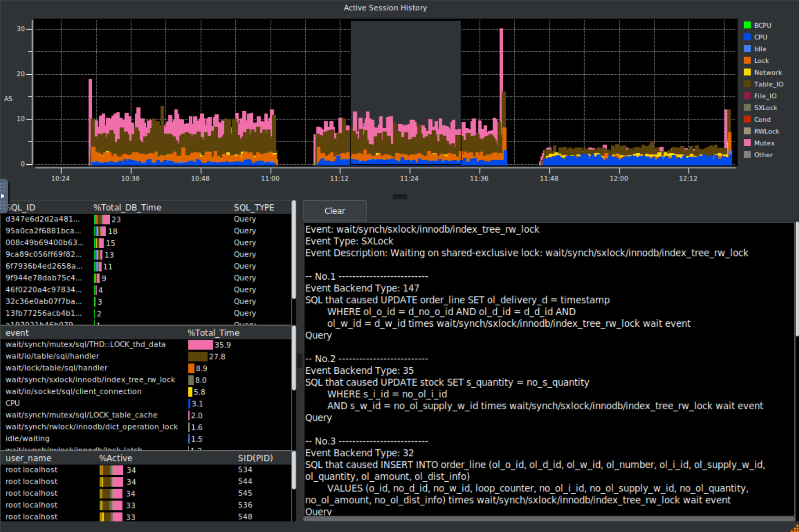This screenshot has width=799, height=532.
Task: Click the Idle legend swatch
Action: coord(747,49)
